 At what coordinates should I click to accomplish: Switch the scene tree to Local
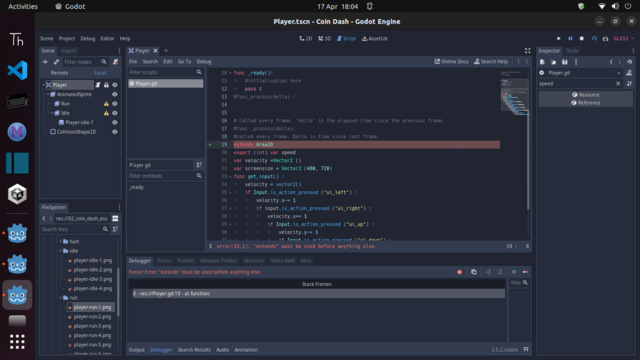[100, 73]
